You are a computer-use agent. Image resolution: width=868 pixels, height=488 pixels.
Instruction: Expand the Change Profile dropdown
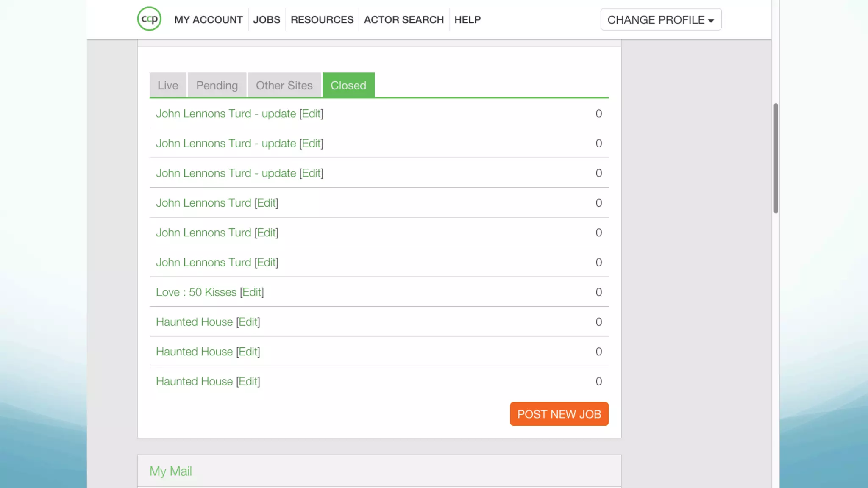pyautogui.click(x=660, y=19)
